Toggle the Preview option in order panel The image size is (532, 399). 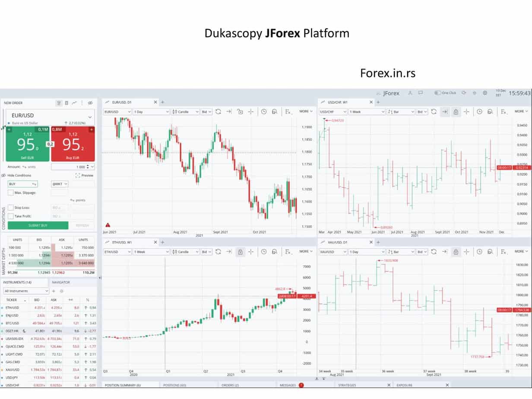[84, 175]
